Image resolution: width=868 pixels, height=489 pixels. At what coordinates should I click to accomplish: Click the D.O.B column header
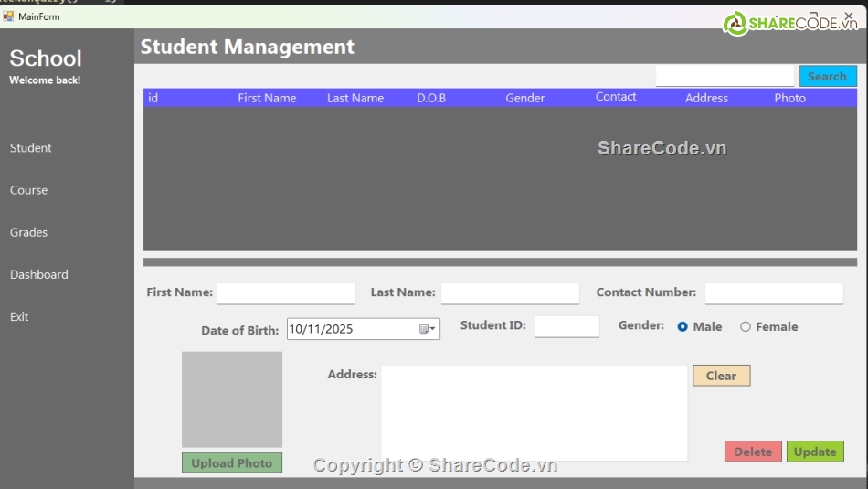431,98
